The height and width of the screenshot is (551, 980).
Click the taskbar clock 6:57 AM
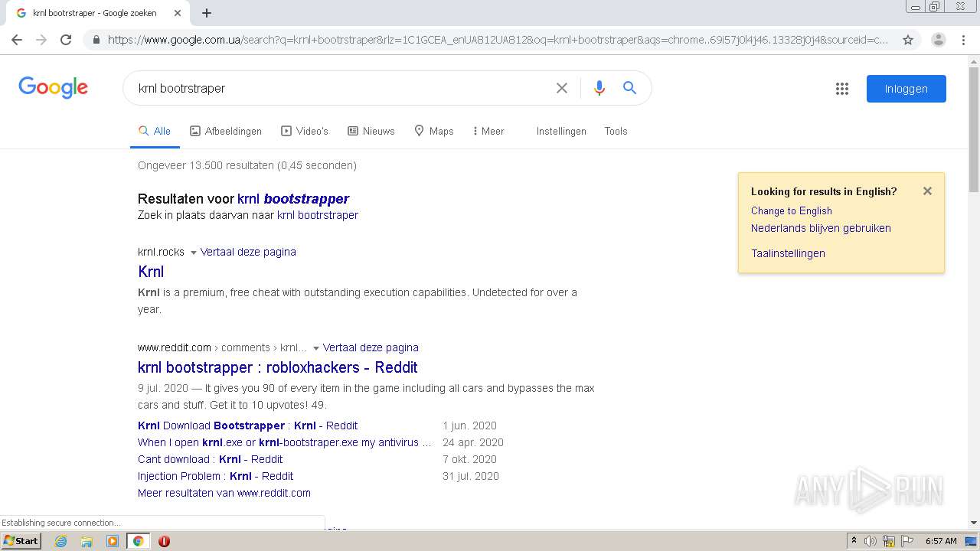(x=940, y=541)
